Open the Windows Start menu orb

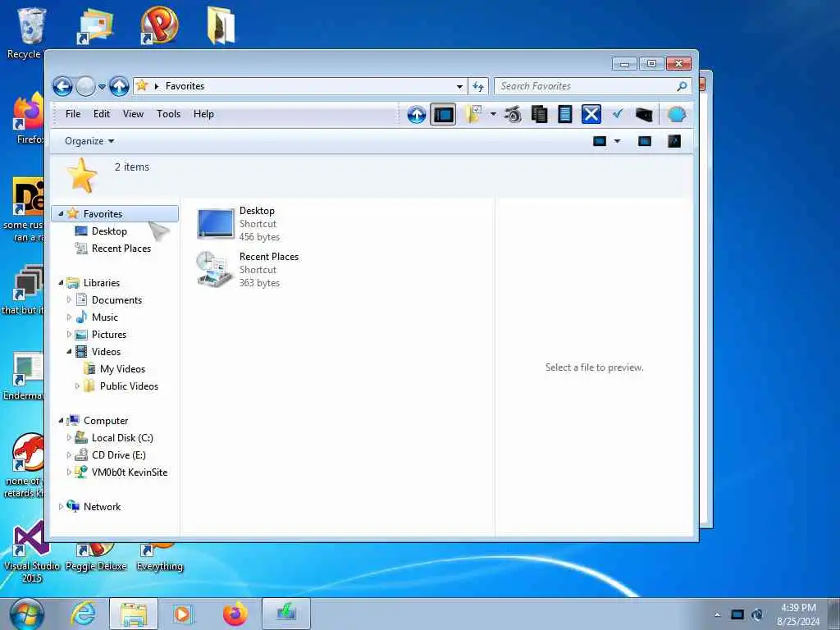pos(26,614)
